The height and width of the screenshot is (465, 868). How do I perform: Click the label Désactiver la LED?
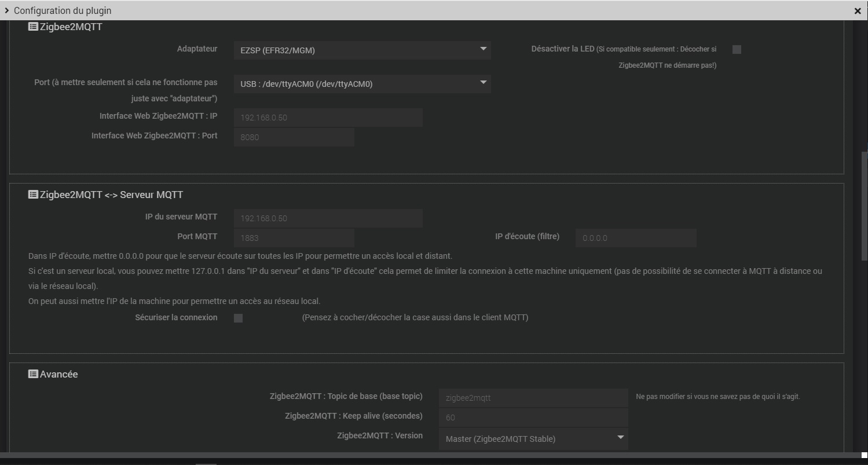(x=563, y=49)
